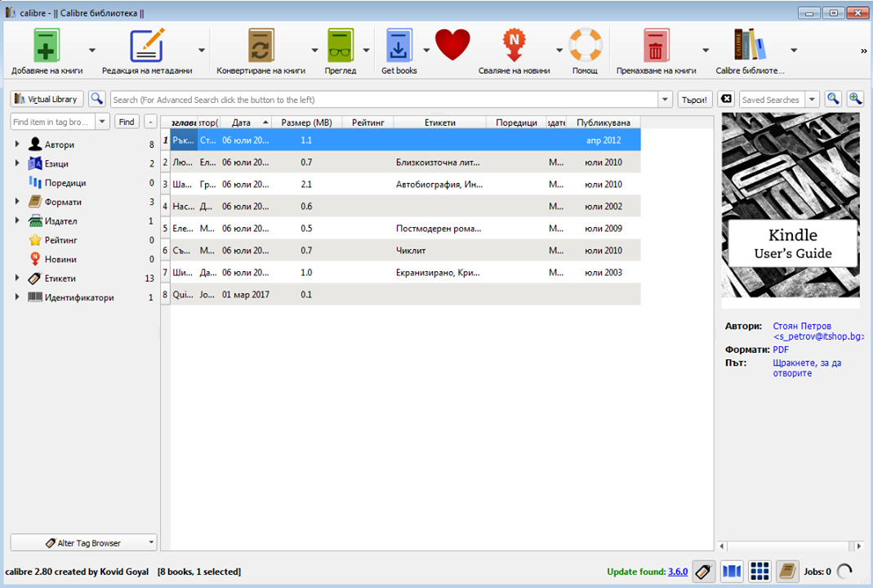Click the advanced search magnifier icon
This screenshot has height=588, width=873.
point(97,99)
